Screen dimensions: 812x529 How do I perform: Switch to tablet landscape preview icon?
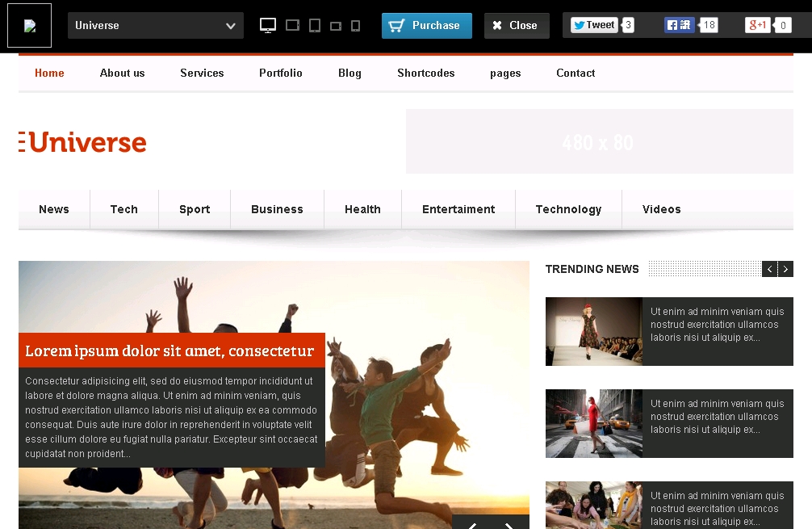(x=293, y=26)
